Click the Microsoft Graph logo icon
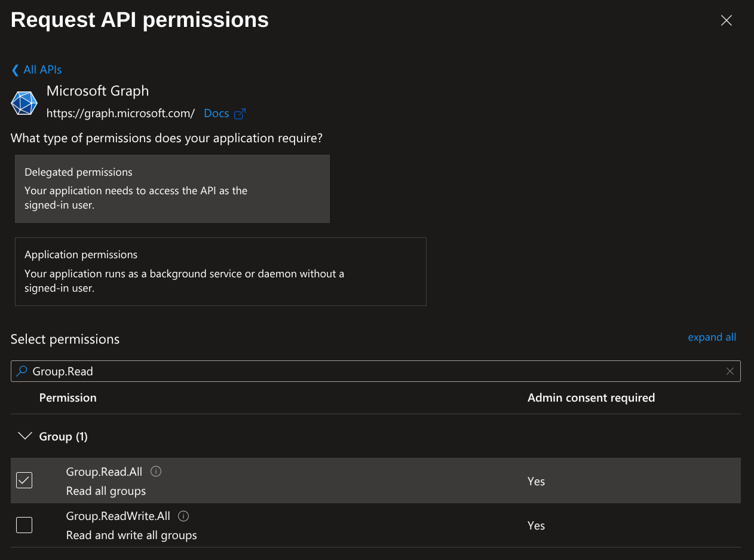Image resolution: width=754 pixels, height=560 pixels. click(x=24, y=103)
